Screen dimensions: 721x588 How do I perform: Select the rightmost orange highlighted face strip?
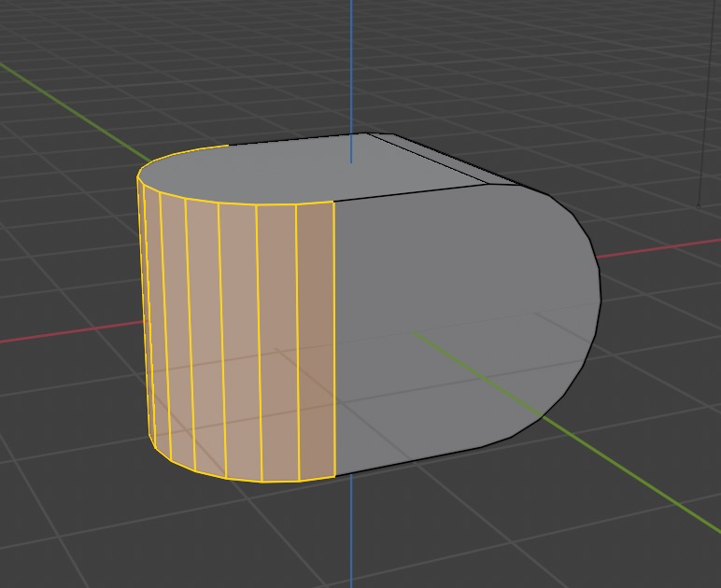click(316, 341)
